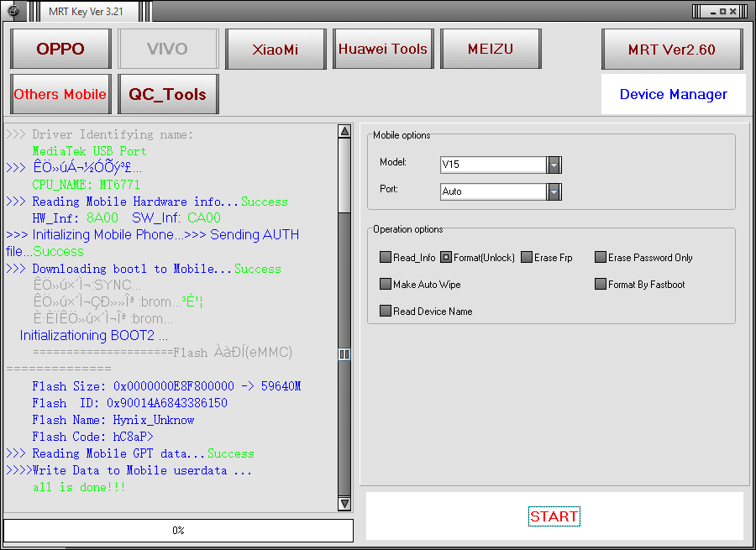This screenshot has width=756, height=550.
Task: Click the log scrollbar up arrow
Action: (x=344, y=131)
